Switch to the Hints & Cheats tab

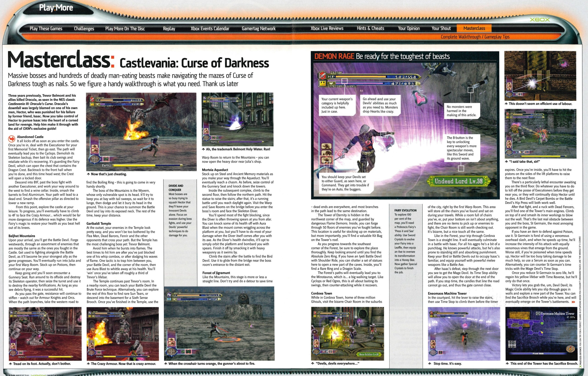click(370, 28)
